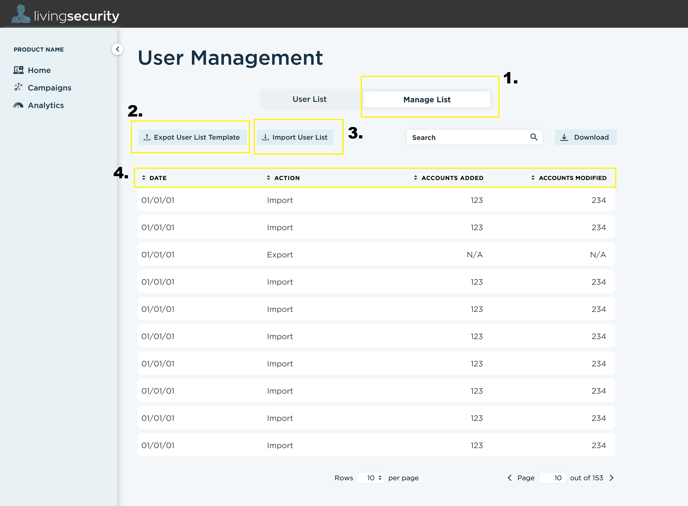Screen dimensions: 688x506
Task: Sort by Accounts Modified column
Action: click(569, 178)
